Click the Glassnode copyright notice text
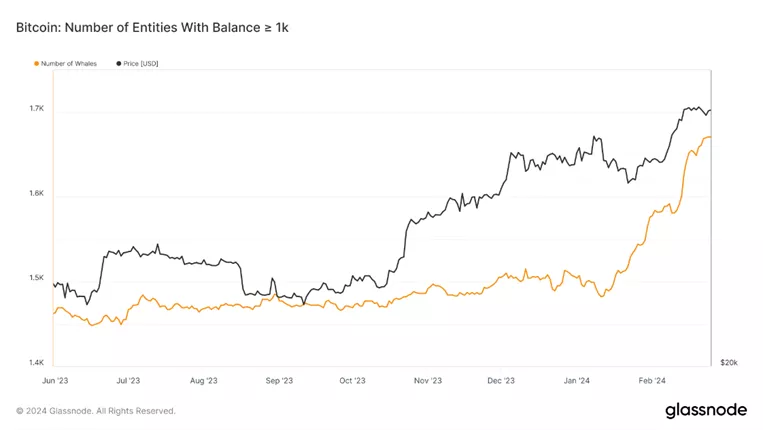Image resolution: width=763 pixels, height=430 pixels. pyautogui.click(x=96, y=410)
